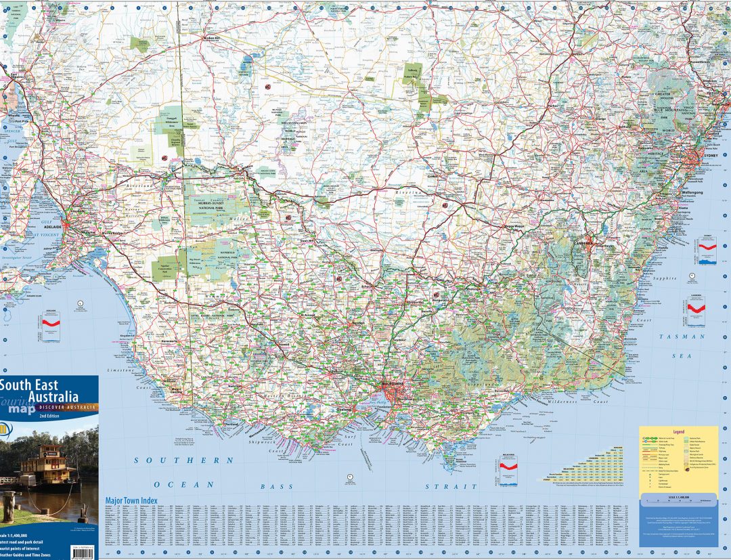Image resolution: width=731 pixels, height=560 pixels.
Task: Click the National Park green legend swatch
Action: click(x=687, y=438)
